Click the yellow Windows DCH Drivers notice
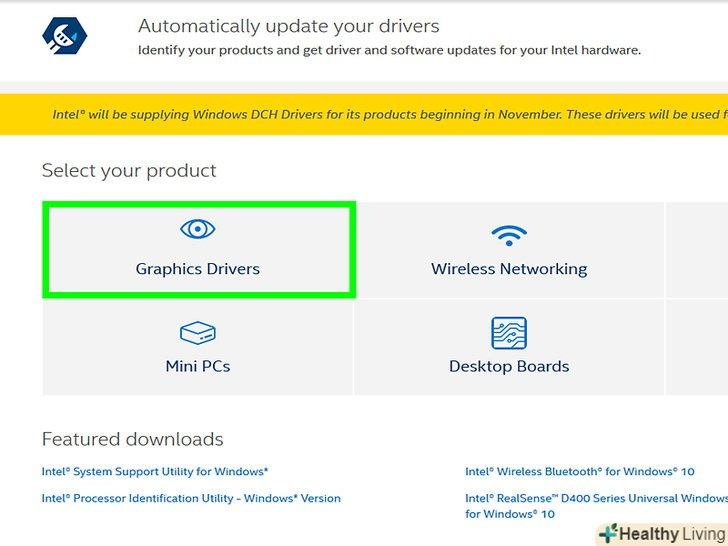This screenshot has height=546, width=728. coord(364,114)
